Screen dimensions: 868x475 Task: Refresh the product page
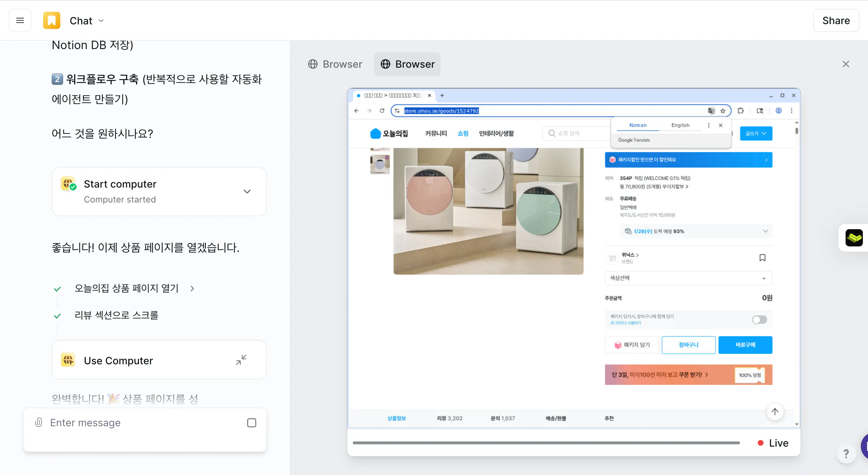(x=382, y=110)
